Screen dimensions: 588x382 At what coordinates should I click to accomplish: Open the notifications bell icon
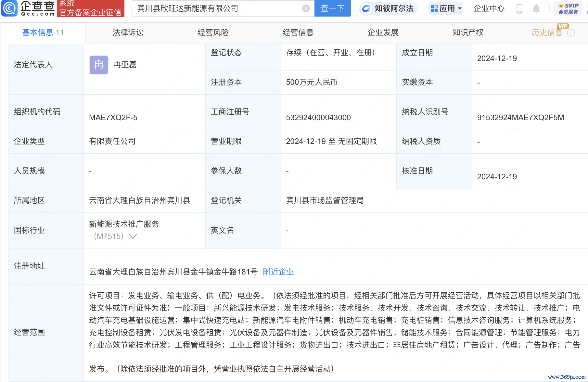click(x=536, y=8)
